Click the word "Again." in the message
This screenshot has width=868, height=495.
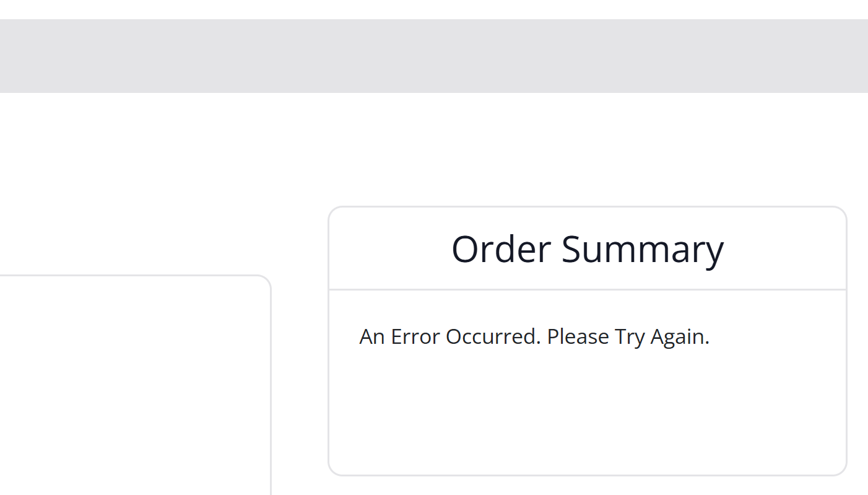coord(679,336)
